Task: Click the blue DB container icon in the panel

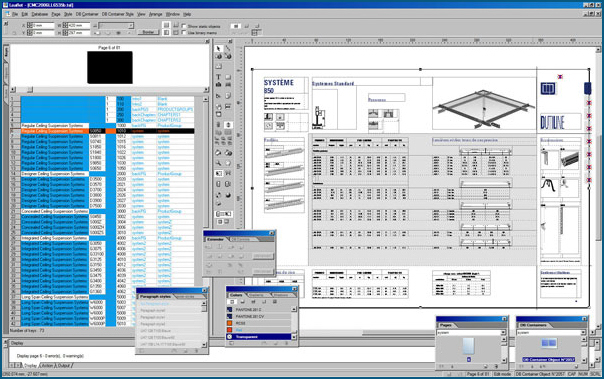Action: click(549, 342)
